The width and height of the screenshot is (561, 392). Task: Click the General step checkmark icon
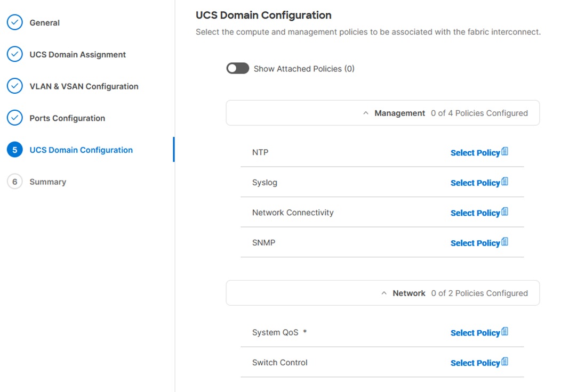[15, 22]
